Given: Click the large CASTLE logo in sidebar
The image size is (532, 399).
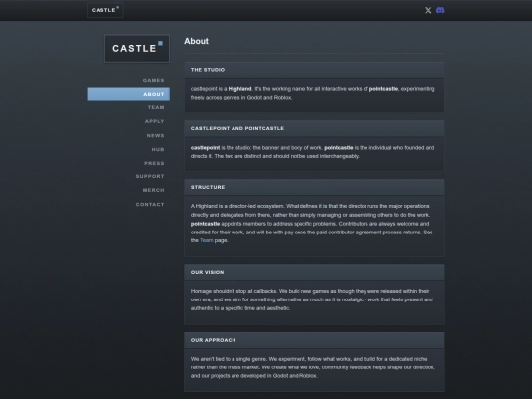Looking at the screenshot, I should [137, 49].
